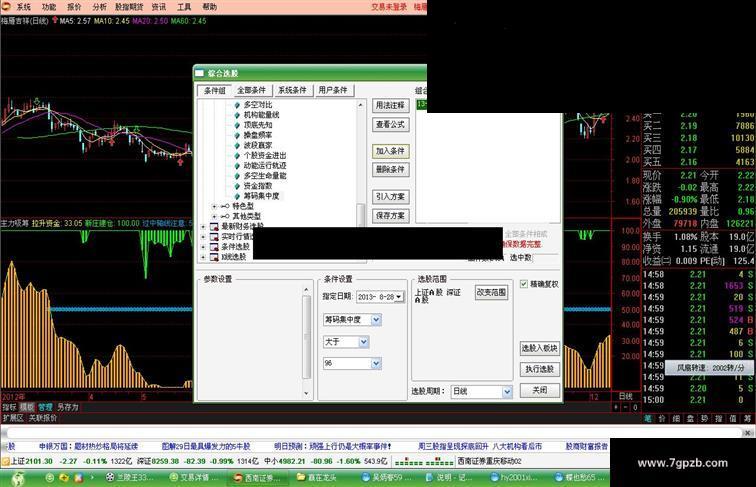Click the 引入方案 button
Viewport: 756px width, 487px height.
[391, 197]
